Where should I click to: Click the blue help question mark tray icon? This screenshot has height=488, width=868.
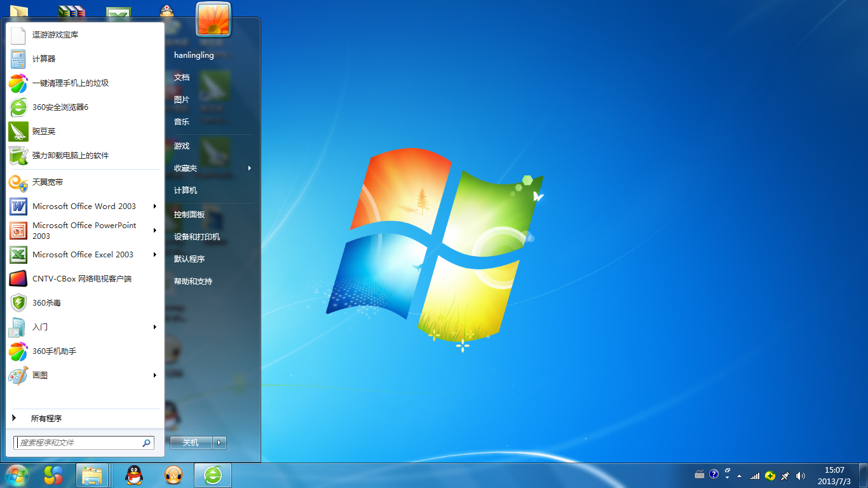[714, 474]
